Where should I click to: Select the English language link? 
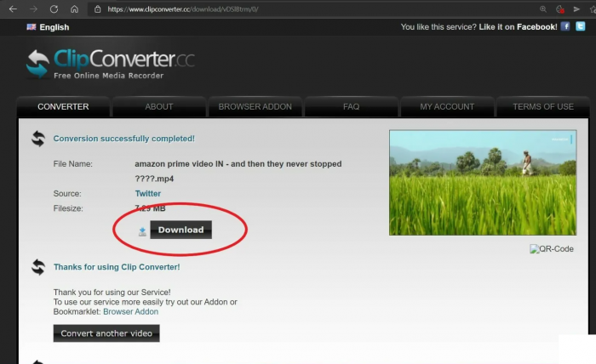[x=54, y=27]
